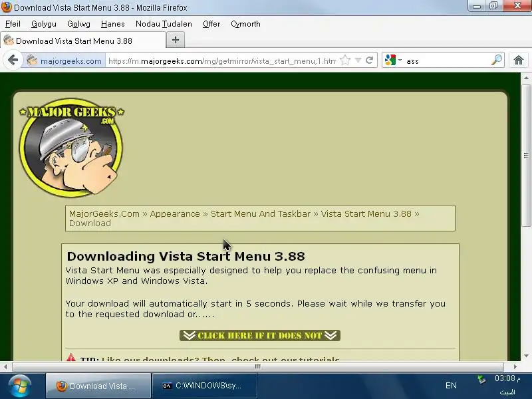Follow Start Menu And Taskbar breadcrumb link
Image resolution: width=532 pixels, height=399 pixels.
coord(261,213)
